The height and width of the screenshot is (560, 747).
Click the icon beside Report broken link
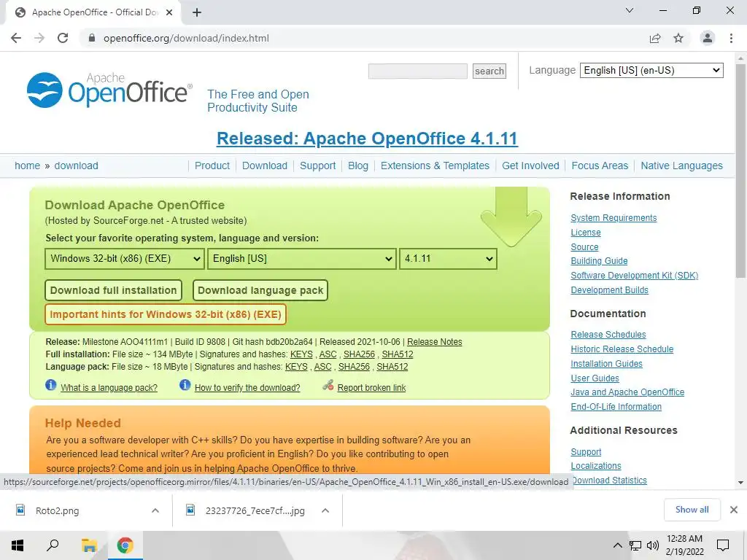point(328,385)
